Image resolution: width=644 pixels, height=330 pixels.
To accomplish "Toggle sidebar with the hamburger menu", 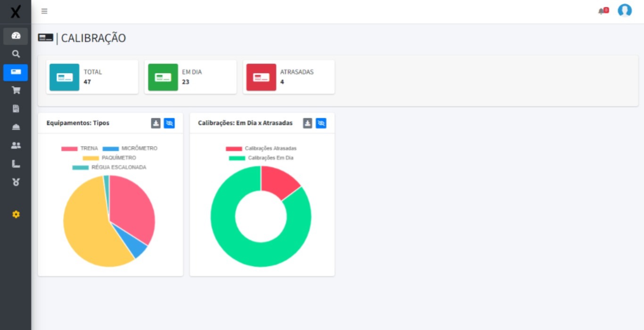I will pyautogui.click(x=44, y=11).
